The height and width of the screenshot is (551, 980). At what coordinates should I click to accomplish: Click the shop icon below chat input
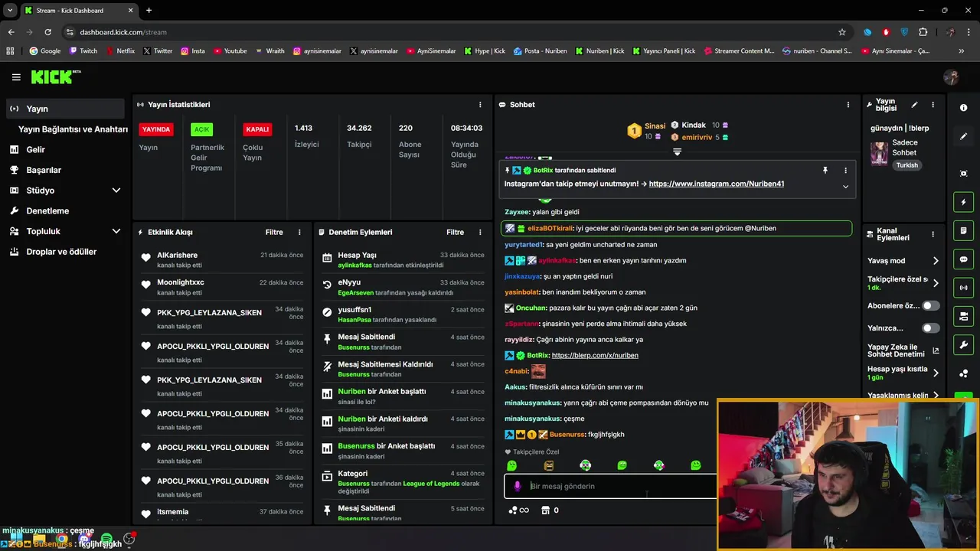click(545, 510)
